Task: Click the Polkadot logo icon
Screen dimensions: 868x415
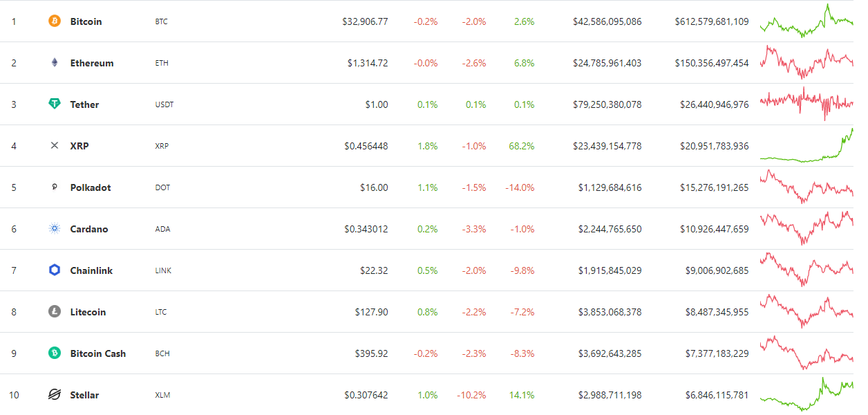Action: (x=55, y=187)
